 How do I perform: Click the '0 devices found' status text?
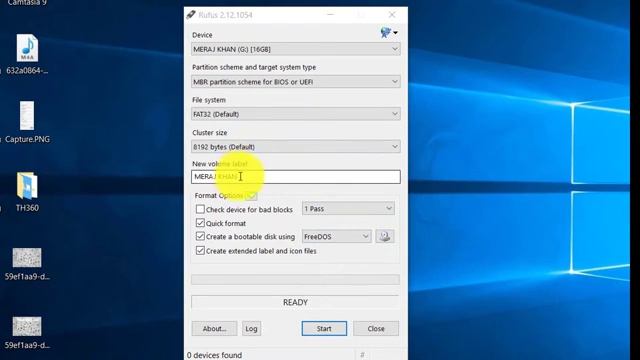214,355
